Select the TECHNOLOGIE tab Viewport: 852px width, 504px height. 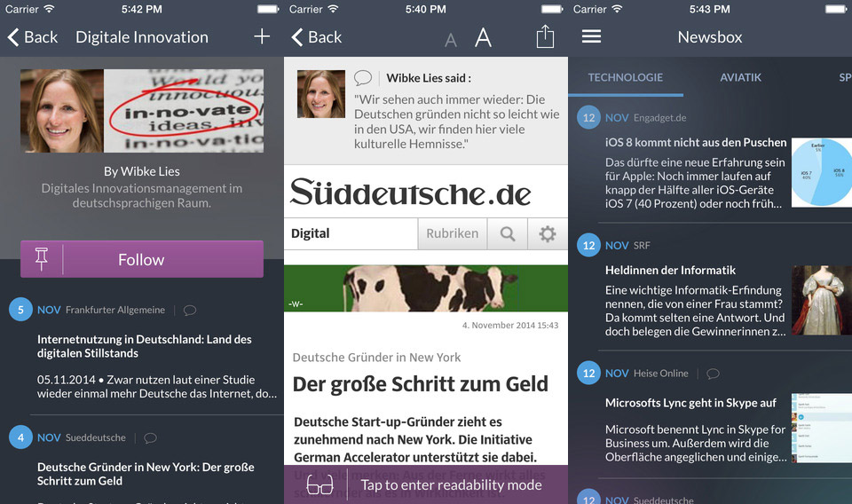[x=626, y=78]
